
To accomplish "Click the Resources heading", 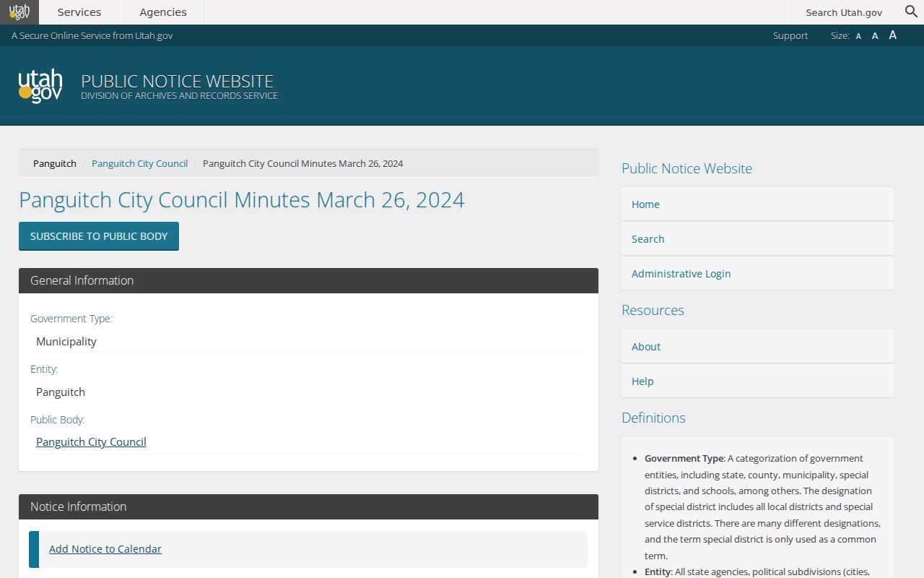I will coord(653,310).
